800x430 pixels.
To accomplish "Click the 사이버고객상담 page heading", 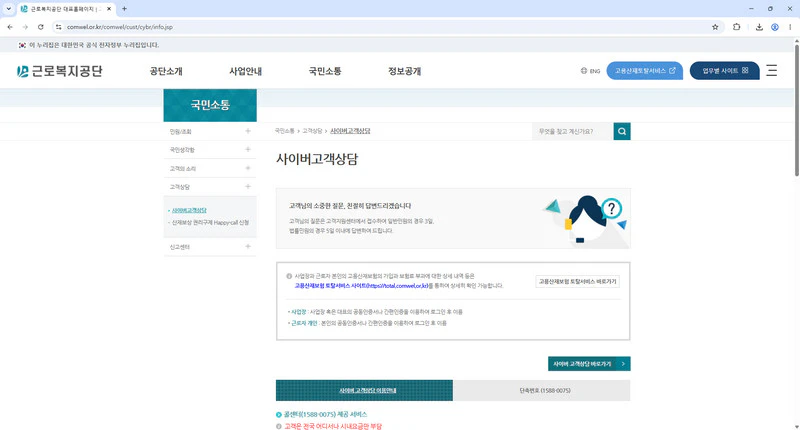I will [317, 159].
